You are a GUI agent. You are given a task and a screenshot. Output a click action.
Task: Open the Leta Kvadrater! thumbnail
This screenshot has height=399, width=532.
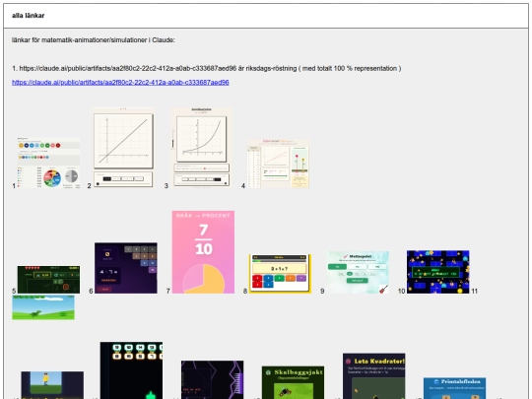374,376
